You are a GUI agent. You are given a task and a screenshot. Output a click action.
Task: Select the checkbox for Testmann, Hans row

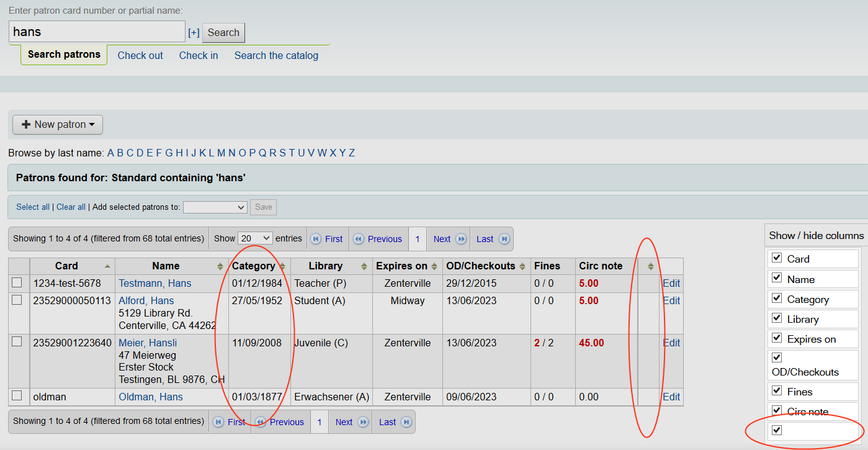[17, 282]
